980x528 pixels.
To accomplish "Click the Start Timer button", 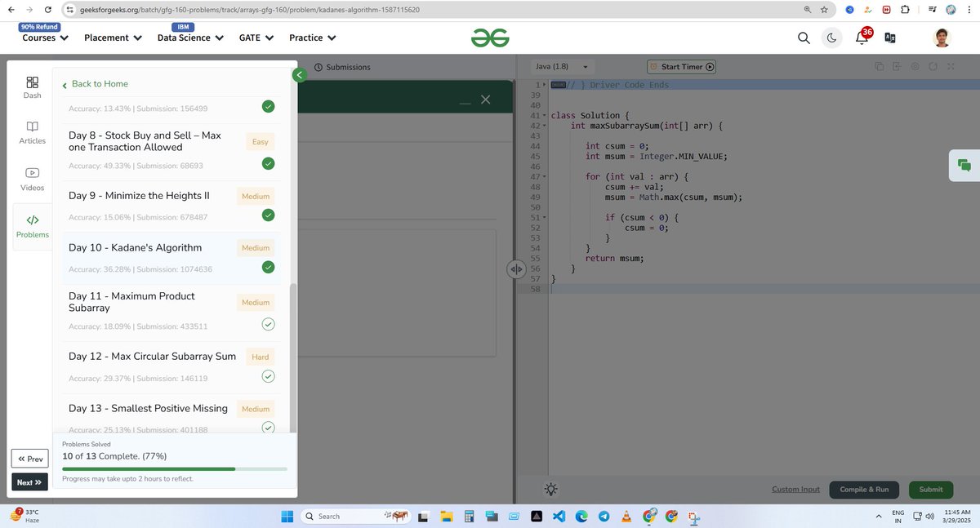I will click(x=681, y=67).
